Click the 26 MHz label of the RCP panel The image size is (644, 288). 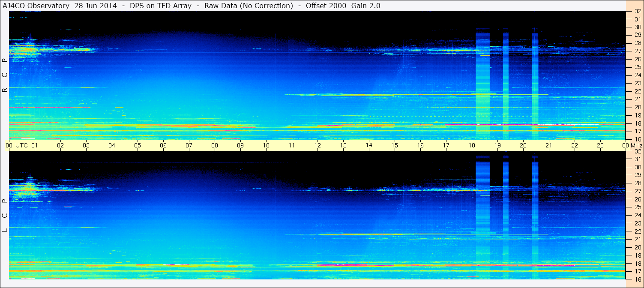tap(638, 59)
